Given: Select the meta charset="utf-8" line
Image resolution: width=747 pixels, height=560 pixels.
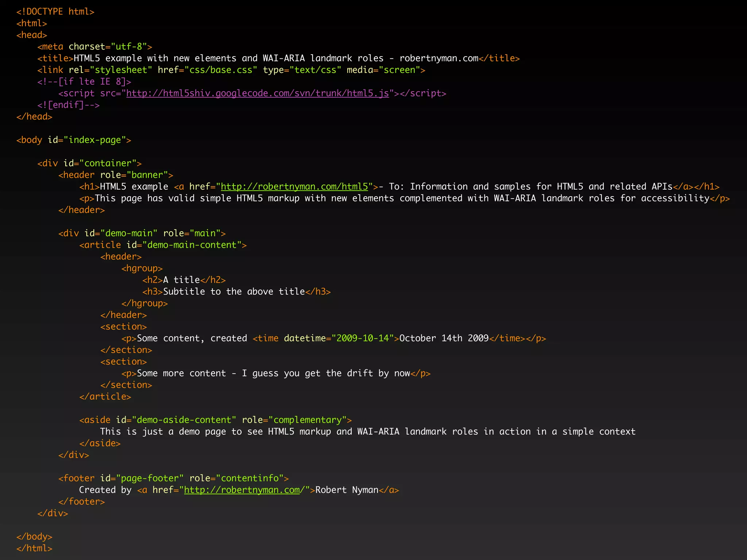Looking at the screenshot, I should pos(95,47).
